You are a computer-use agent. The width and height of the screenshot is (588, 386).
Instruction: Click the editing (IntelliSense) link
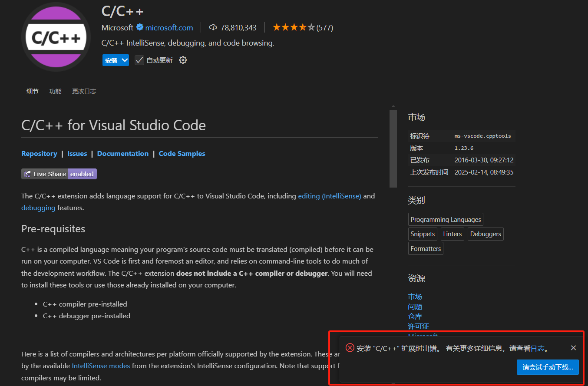pyautogui.click(x=330, y=196)
